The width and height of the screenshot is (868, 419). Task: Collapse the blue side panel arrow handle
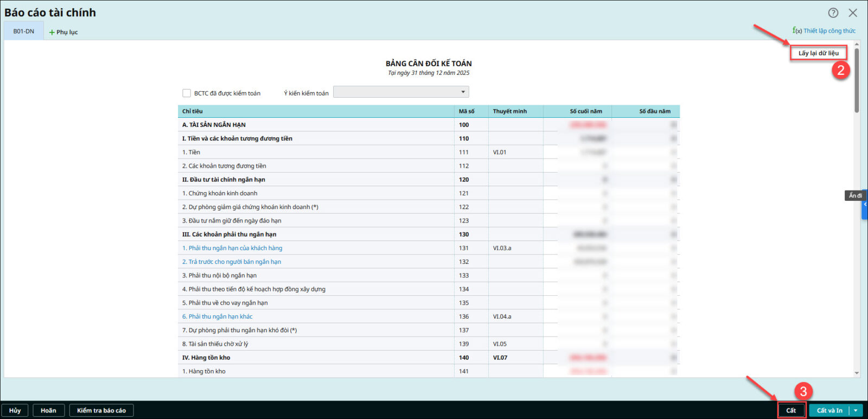click(865, 204)
